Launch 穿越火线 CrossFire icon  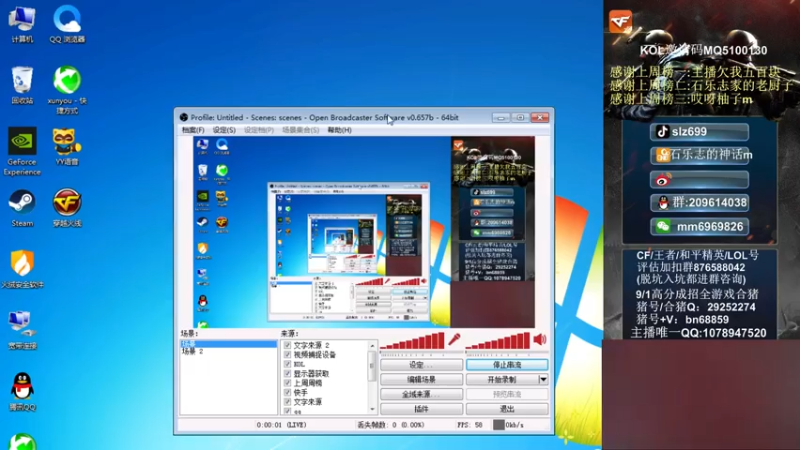click(x=67, y=208)
